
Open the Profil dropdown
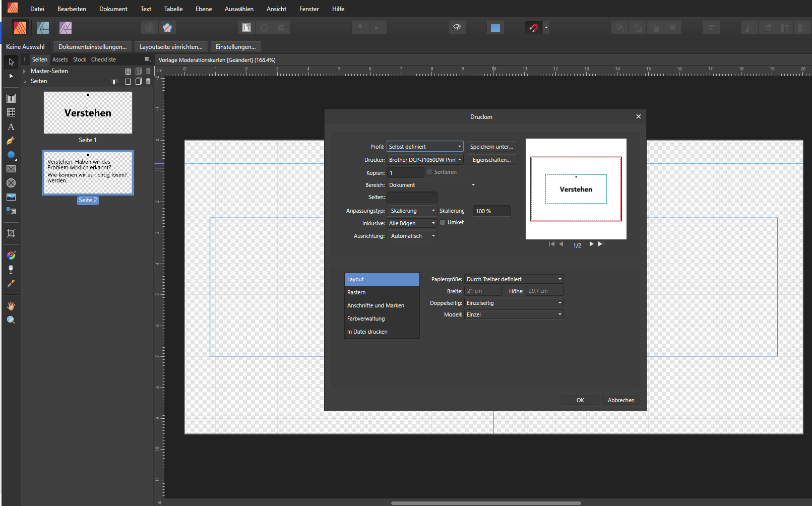pyautogui.click(x=424, y=147)
